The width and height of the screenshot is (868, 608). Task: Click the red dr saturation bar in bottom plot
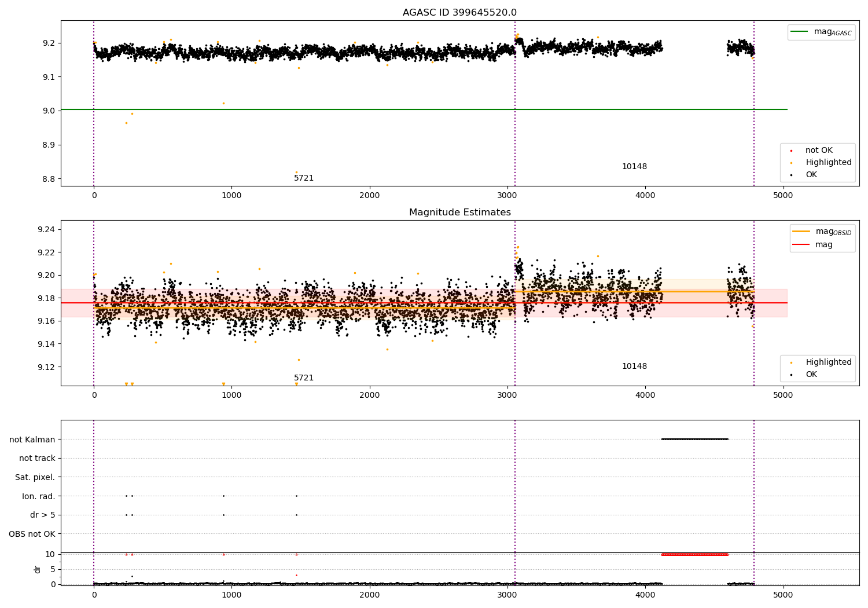pos(694,555)
